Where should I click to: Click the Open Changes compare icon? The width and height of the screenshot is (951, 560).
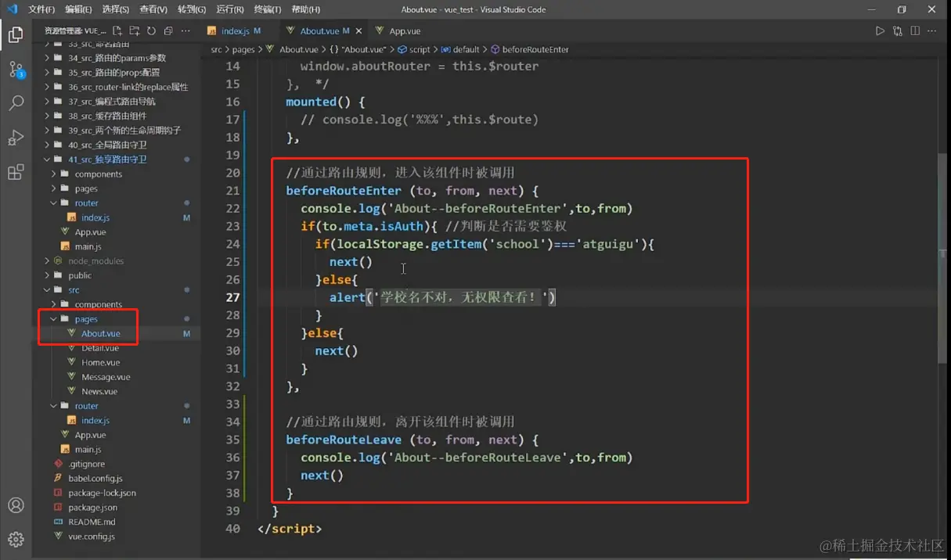tap(897, 31)
